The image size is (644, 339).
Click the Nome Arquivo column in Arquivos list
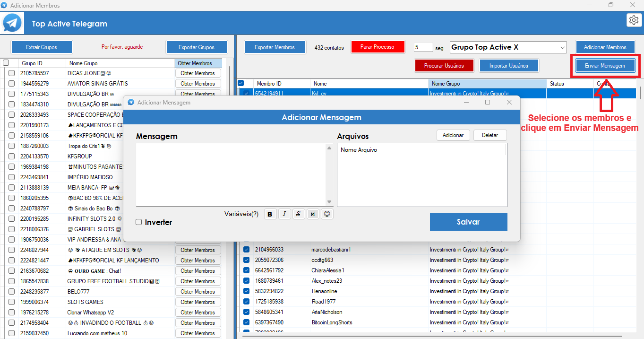359,150
